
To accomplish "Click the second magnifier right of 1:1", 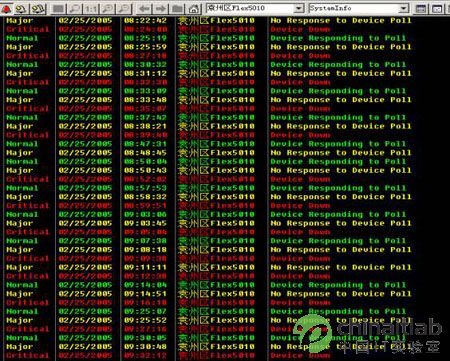I will pos(124,8).
